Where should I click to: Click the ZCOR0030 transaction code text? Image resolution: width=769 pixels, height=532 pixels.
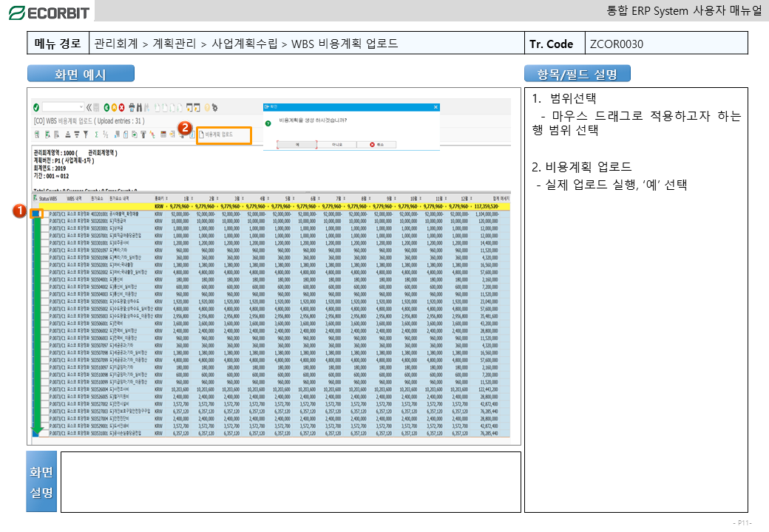(x=617, y=44)
